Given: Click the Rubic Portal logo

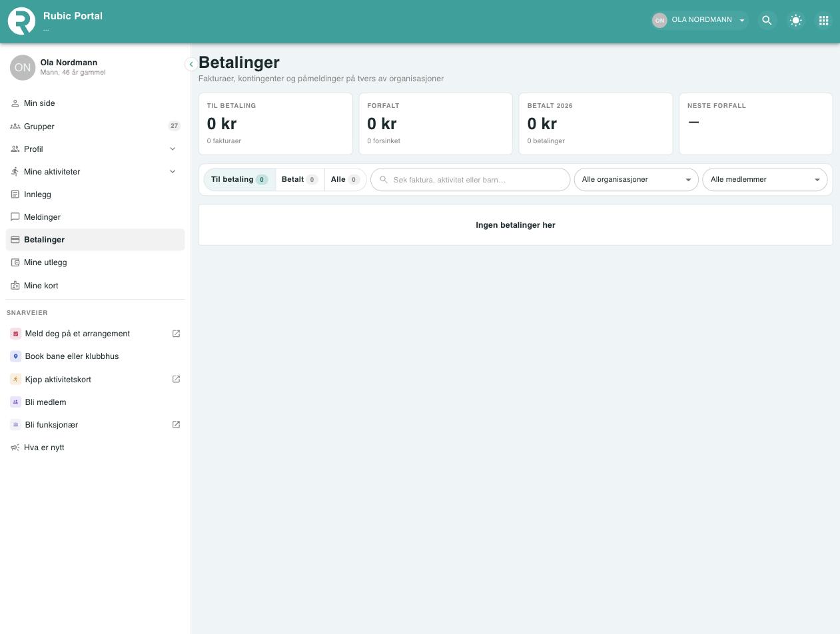Looking at the screenshot, I should pos(21,21).
